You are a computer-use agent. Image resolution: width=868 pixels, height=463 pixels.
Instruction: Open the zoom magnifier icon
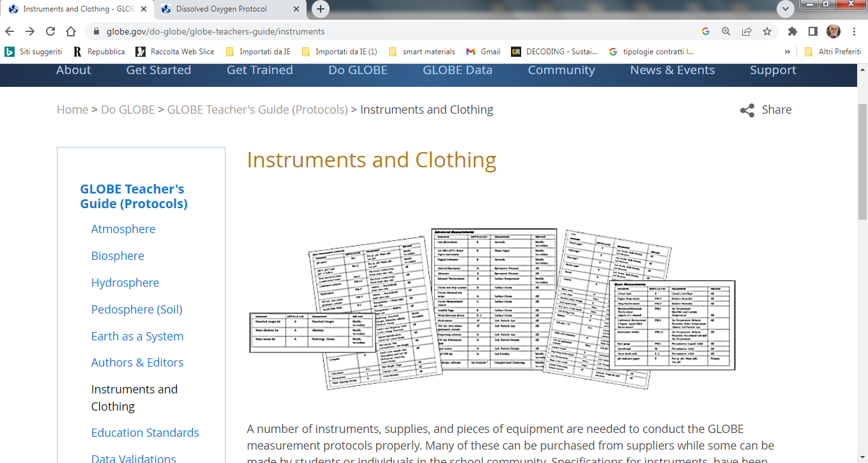726,31
